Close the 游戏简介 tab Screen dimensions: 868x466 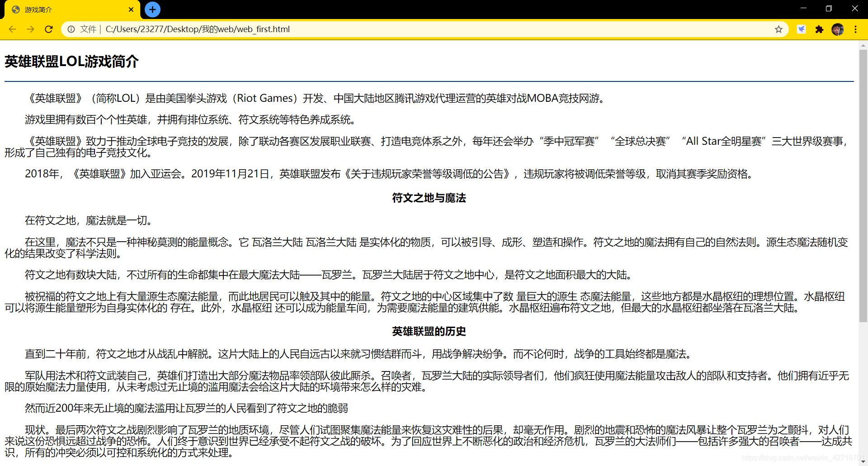131,10
